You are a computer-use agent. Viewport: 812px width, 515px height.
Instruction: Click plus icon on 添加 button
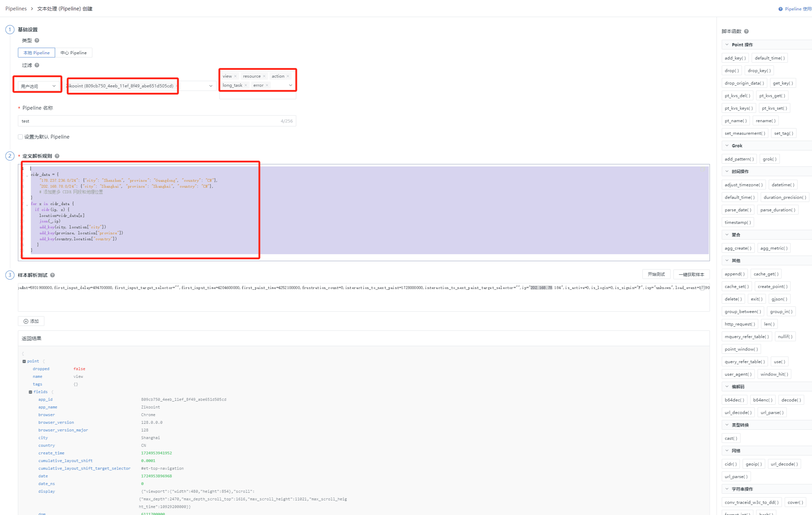pyautogui.click(x=26, y=321)
